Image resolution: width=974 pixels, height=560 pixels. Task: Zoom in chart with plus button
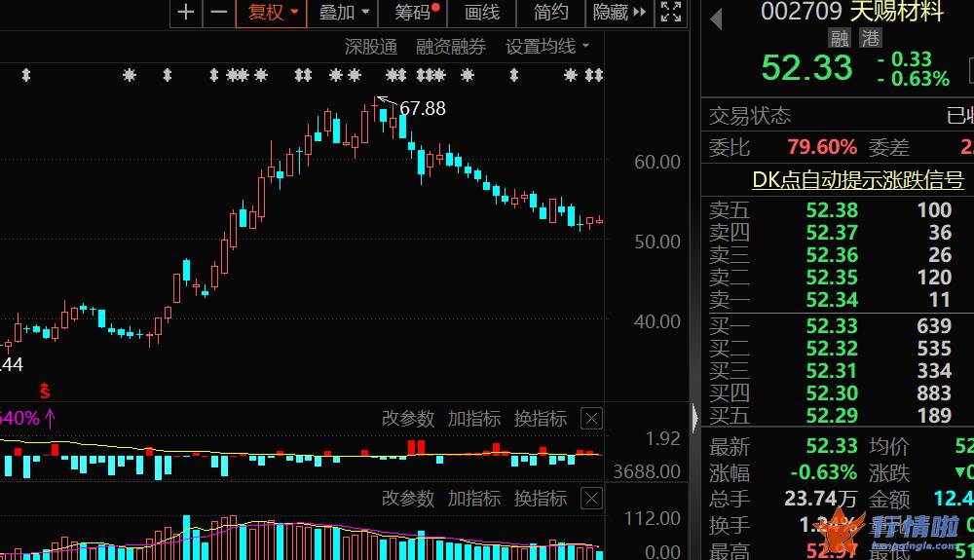pyautogui.click(x=186, y=13)
